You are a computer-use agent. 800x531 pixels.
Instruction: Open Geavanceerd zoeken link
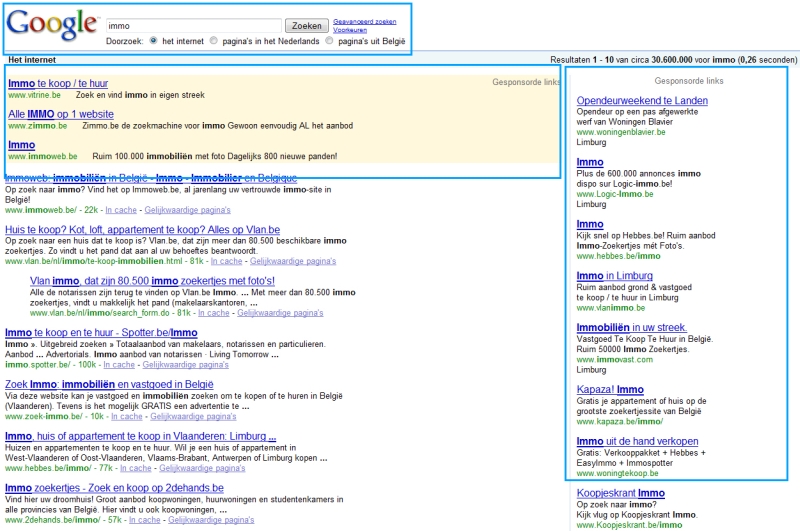tap(364, 21)
